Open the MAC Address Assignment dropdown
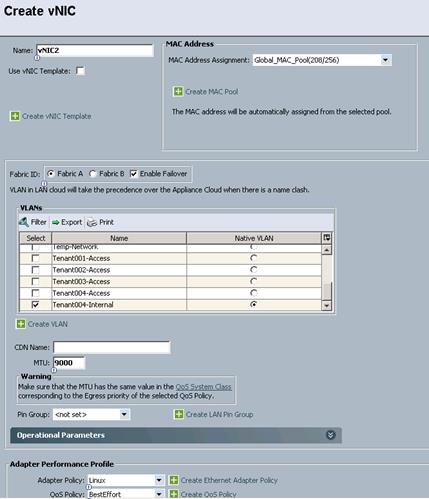The width and height of the screenshot is (429, 499). (x=386, y=60)
